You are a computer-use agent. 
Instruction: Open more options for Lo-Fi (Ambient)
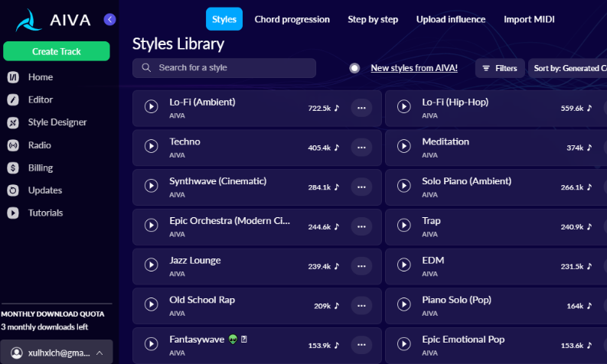(x=361, y=108)
